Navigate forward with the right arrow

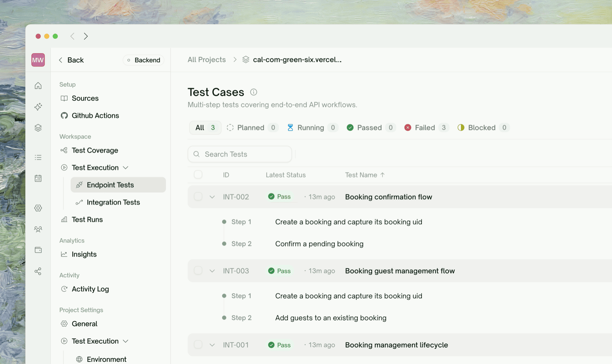point(86,36)
